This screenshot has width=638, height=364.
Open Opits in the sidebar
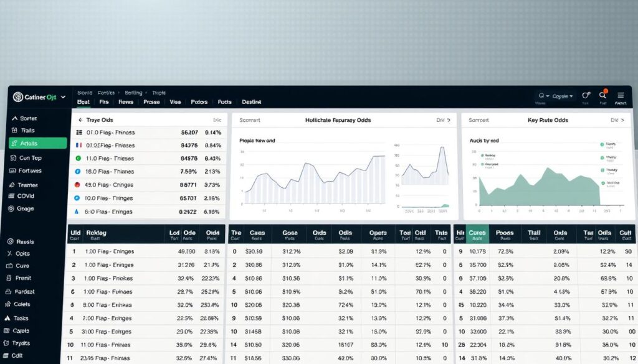click(19, 253)
